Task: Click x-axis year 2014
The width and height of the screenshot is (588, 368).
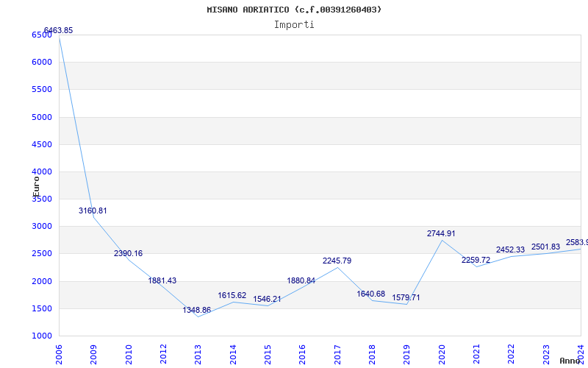Action: 233,355
